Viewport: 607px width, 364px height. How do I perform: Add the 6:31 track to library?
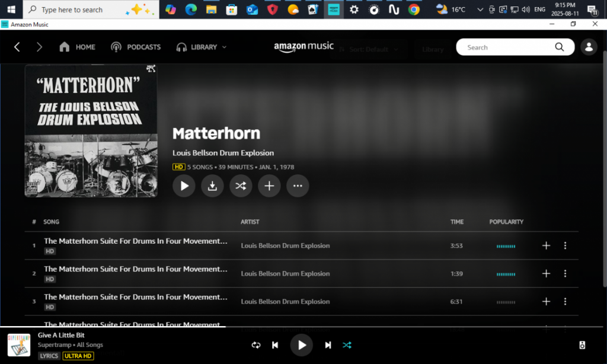(546, 301)
